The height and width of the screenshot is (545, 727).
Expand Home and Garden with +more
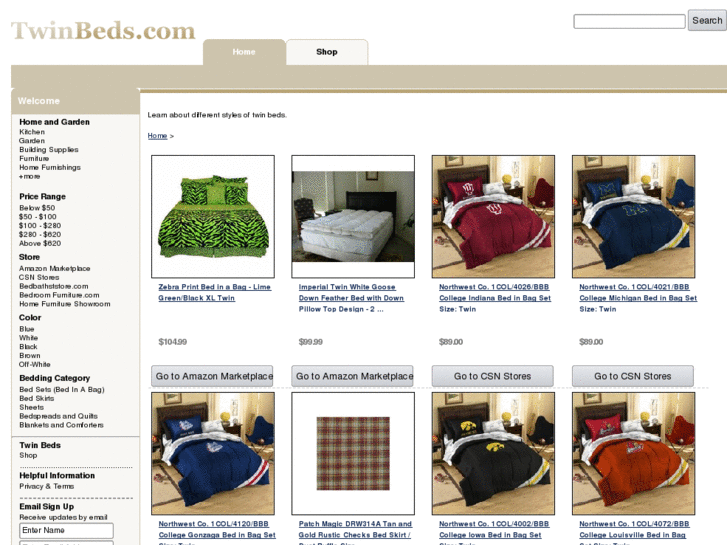pyautogui.click(x=30, y=176)
